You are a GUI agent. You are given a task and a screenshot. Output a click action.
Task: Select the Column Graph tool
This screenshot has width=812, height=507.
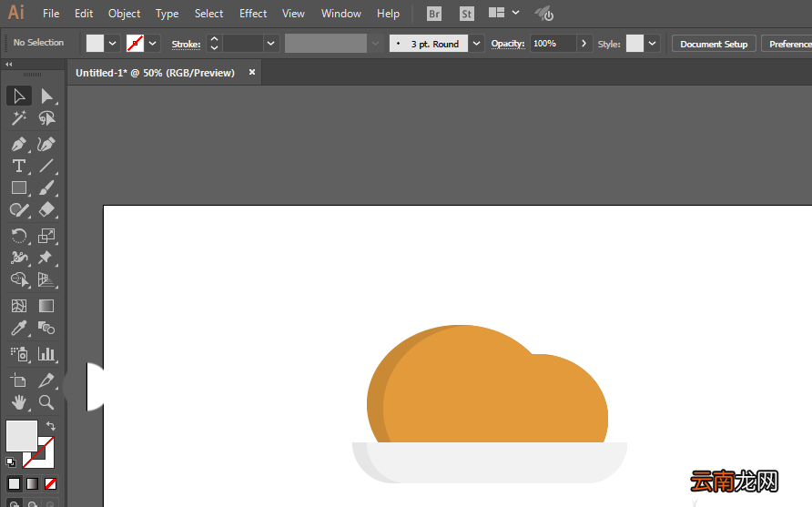pyautogui.click(x=46, y=354)
